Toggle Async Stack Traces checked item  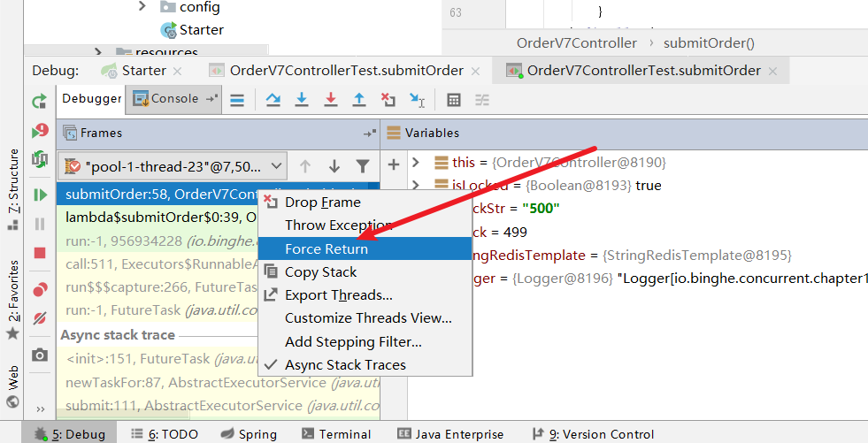pyautogui.click(x=345, y=365)
